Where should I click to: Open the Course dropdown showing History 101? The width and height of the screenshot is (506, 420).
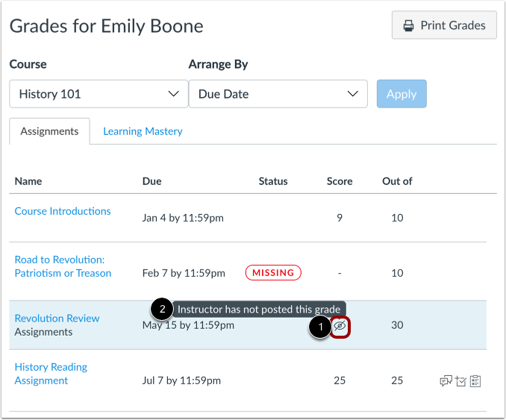click(x=99, y=94)
